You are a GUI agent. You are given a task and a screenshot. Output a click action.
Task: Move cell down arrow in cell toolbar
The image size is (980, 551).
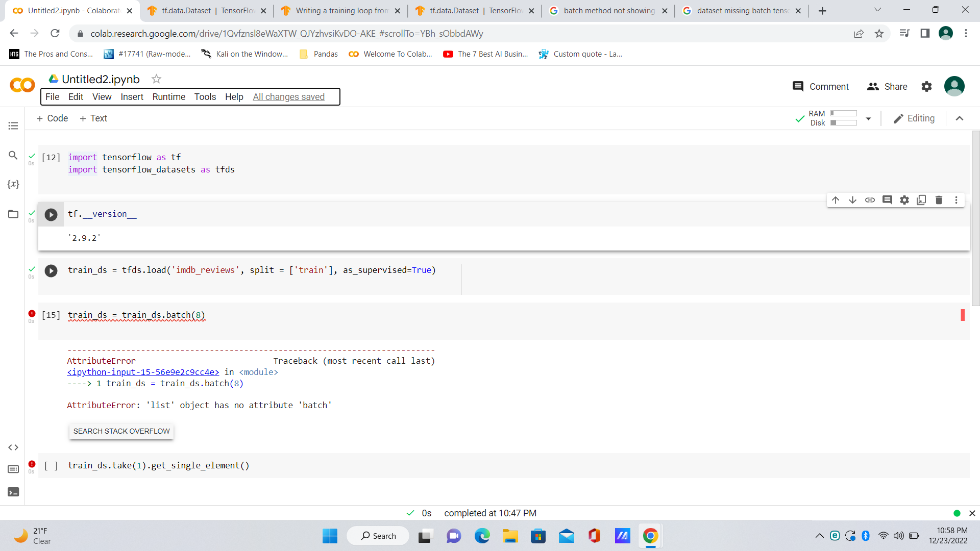point(852,200)
